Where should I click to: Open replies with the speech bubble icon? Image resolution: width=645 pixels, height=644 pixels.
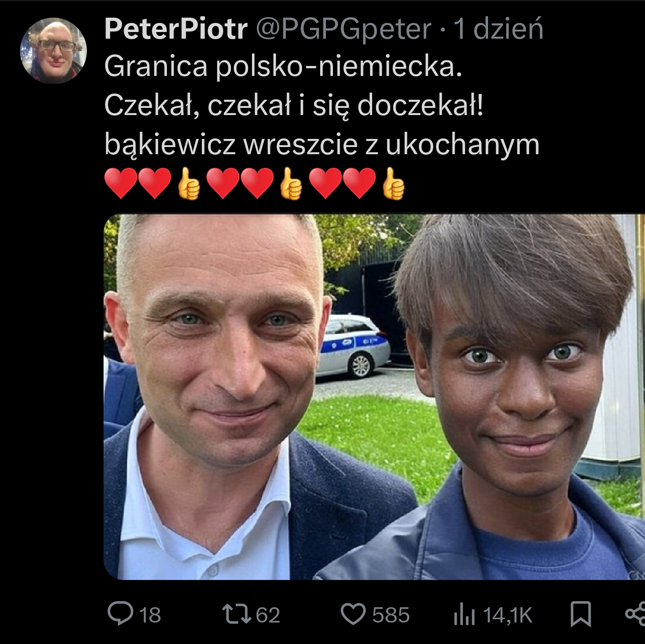pyautogui.click(x=121, y=614)
